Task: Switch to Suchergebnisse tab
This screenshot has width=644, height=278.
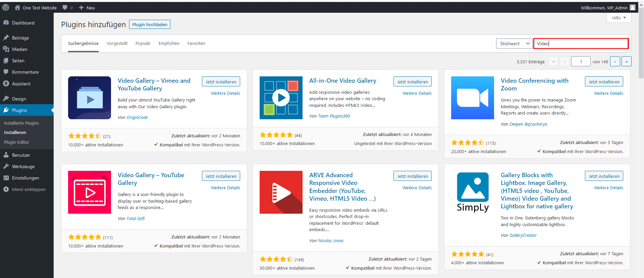Action: tap(83, 44)
